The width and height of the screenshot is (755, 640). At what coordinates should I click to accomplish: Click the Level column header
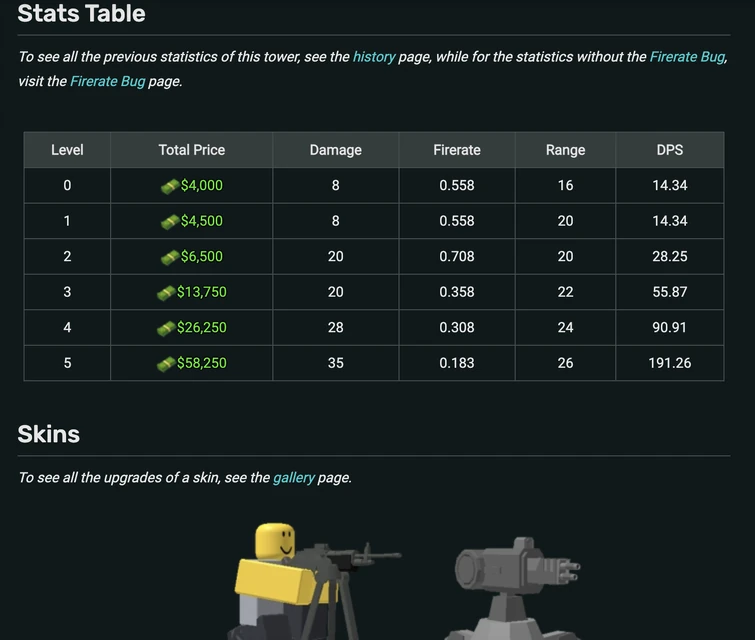pos(67,150)
